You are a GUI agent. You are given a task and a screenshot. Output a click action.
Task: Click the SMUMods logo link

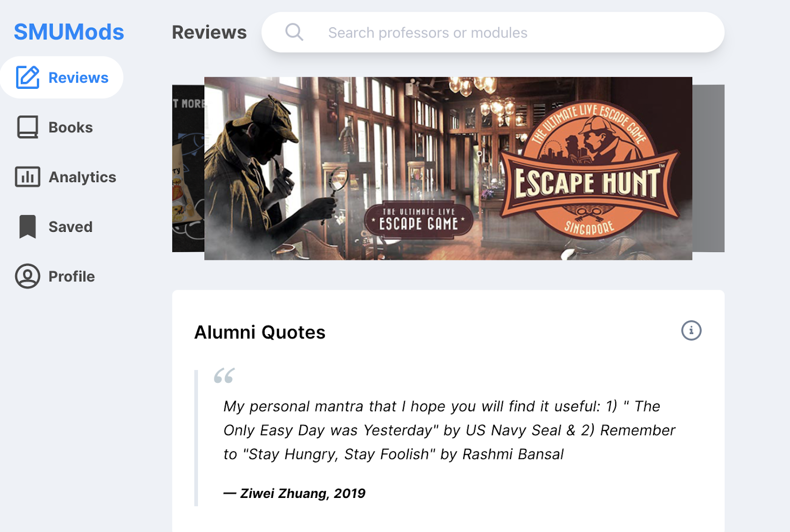pos(69,32)
